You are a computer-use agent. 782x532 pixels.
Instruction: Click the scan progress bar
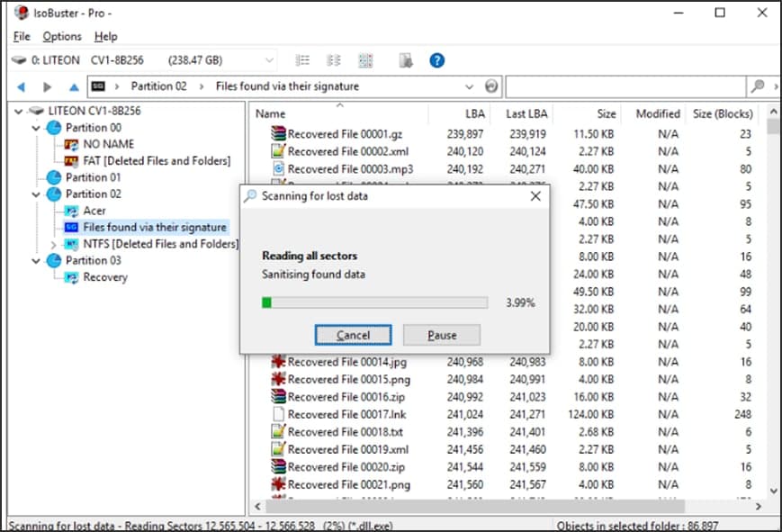tap(373, 302)
